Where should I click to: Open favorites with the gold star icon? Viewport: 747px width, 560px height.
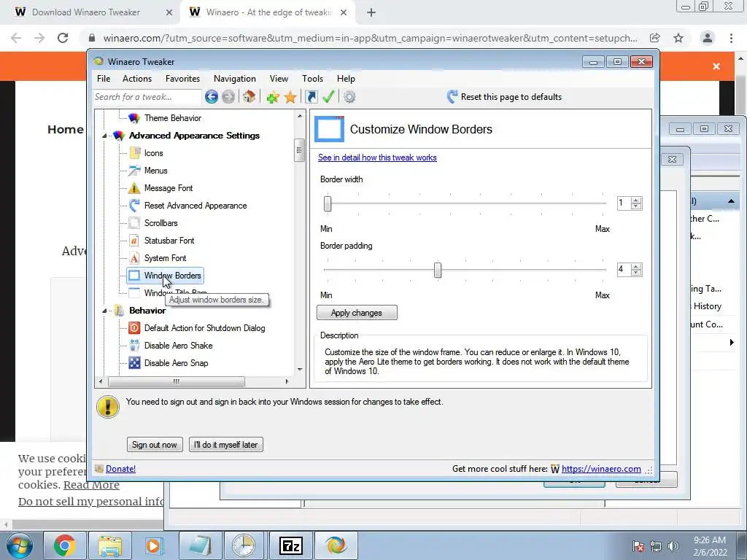pyautogui.click(x=290, y=97)
